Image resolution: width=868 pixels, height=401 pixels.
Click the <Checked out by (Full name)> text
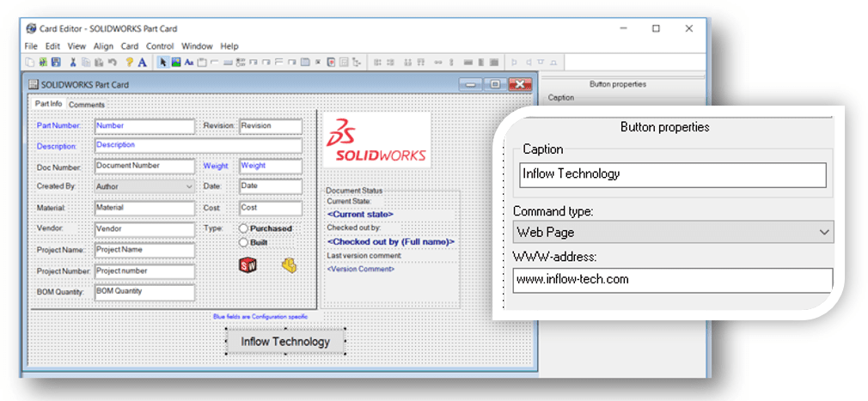(x=391, y=241)
